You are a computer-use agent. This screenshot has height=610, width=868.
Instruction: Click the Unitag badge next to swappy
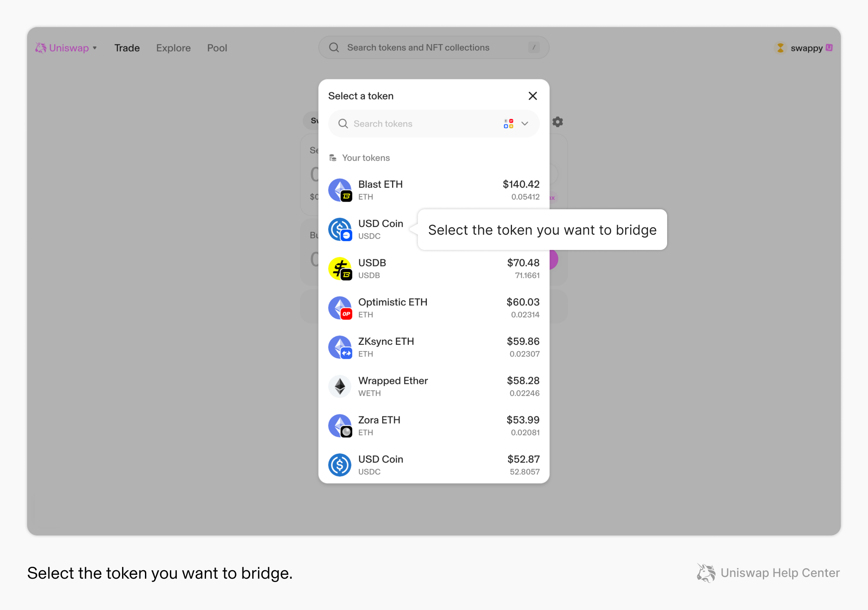click(x=829, y=47)
